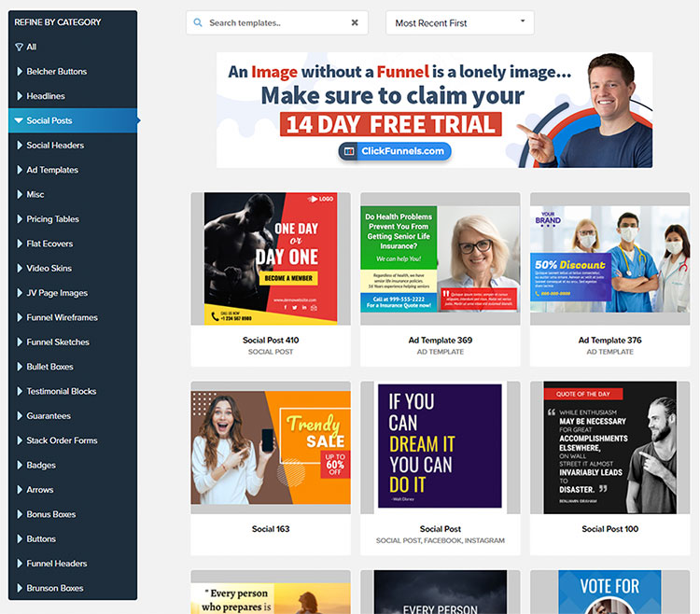Click the Social Post 100 title
Viewport: 700px width, 614px height.
coord(609,529)
